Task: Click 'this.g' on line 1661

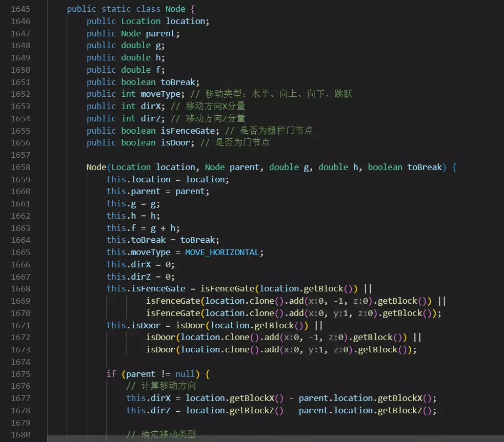Action: click(x=121, y=204)
